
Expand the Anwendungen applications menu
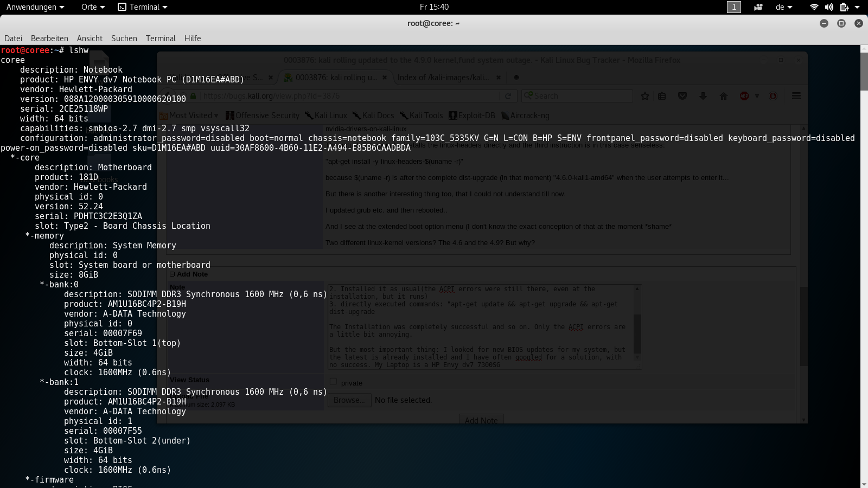(35, 7)
